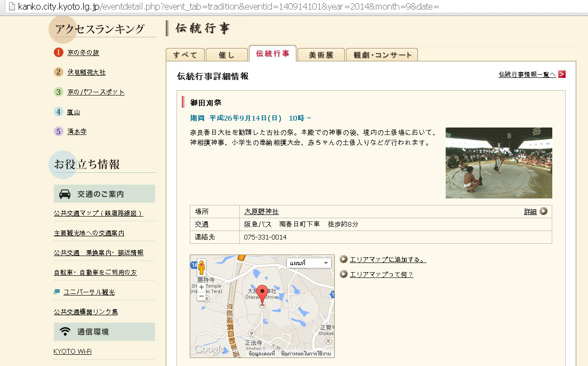
Task: Switch to the 催し tab
Action: pos(227,55)
